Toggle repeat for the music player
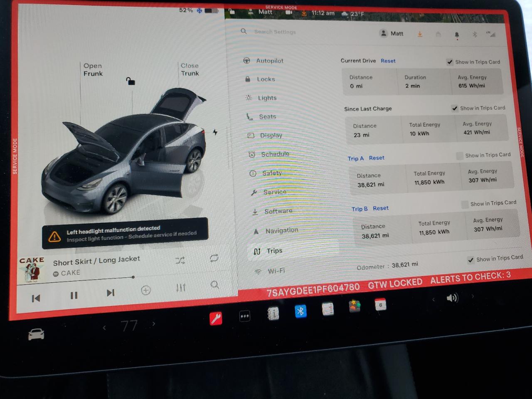This screenshot has width=532, height=399. tap(214, 258)
